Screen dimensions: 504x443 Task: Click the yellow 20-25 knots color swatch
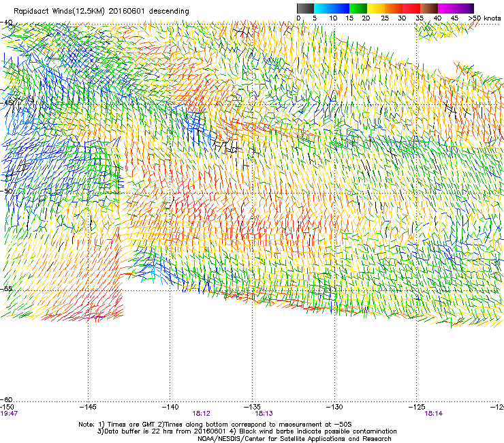(x=376, y=8)
